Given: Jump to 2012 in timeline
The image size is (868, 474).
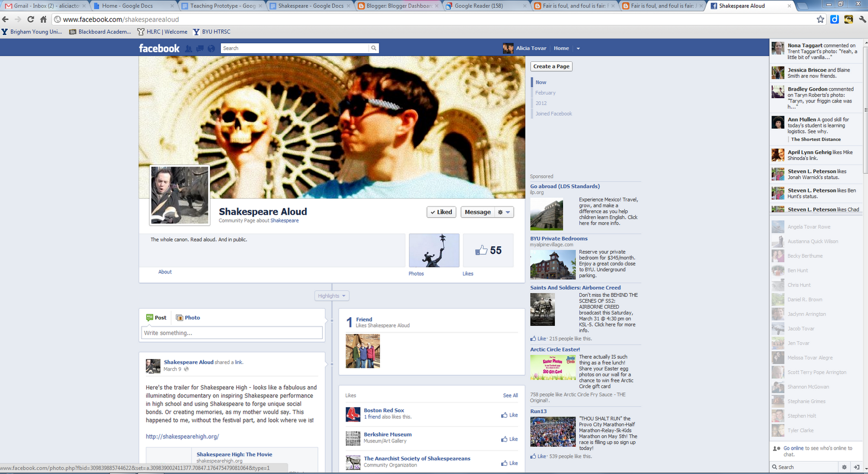Looking at the screenshot, I should pos(541,103).
